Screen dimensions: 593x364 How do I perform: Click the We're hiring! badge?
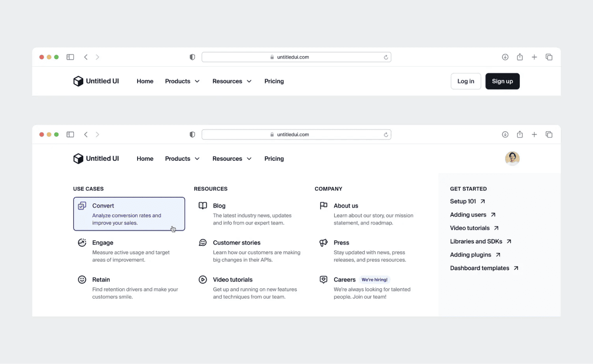click(374, 280)
